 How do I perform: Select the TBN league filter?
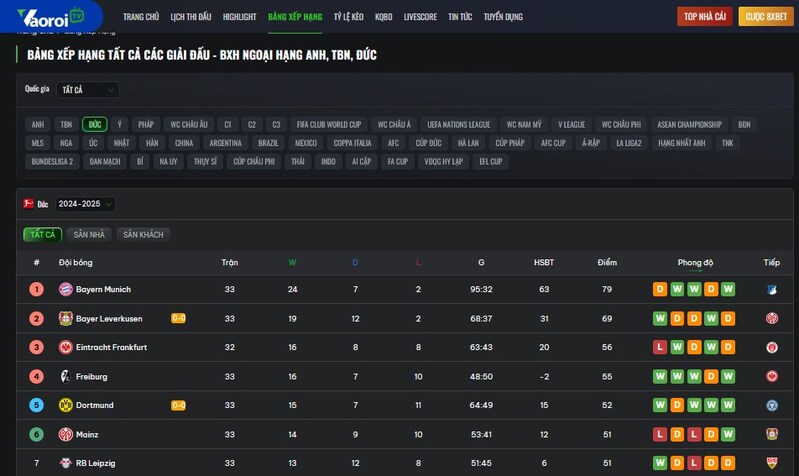[x=66, y=124]
